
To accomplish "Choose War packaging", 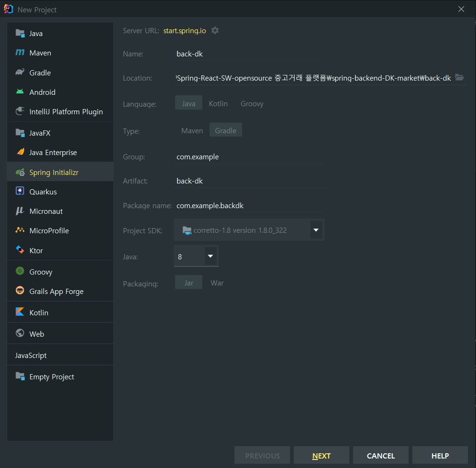I will 217,283.
